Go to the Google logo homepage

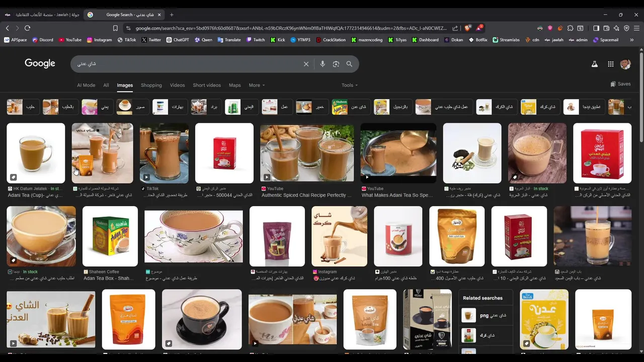[x=40, y=63]
